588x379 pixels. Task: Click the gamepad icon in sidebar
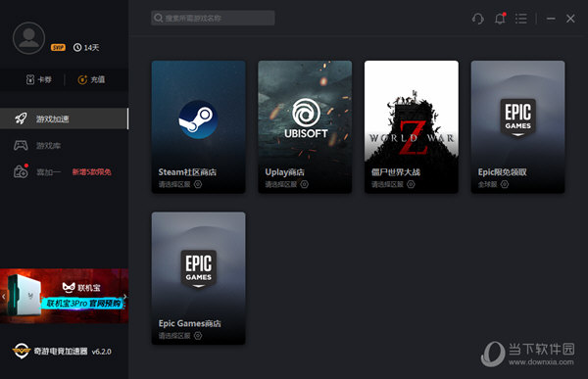click(21, 145)
